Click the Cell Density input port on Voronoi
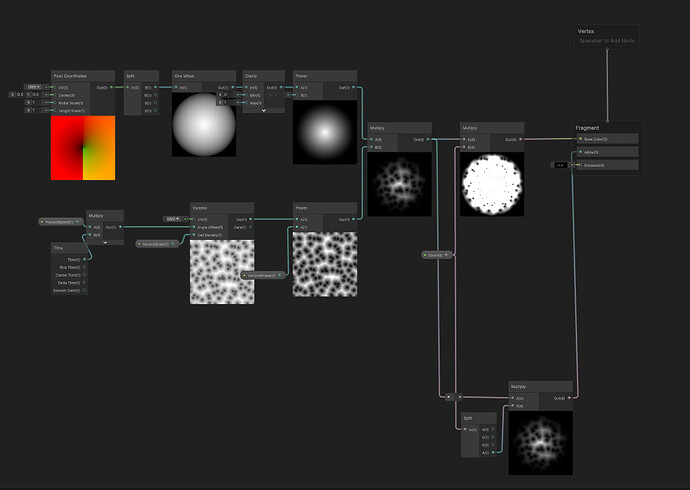The image size is (690, 490). click(x=193, y=235)
